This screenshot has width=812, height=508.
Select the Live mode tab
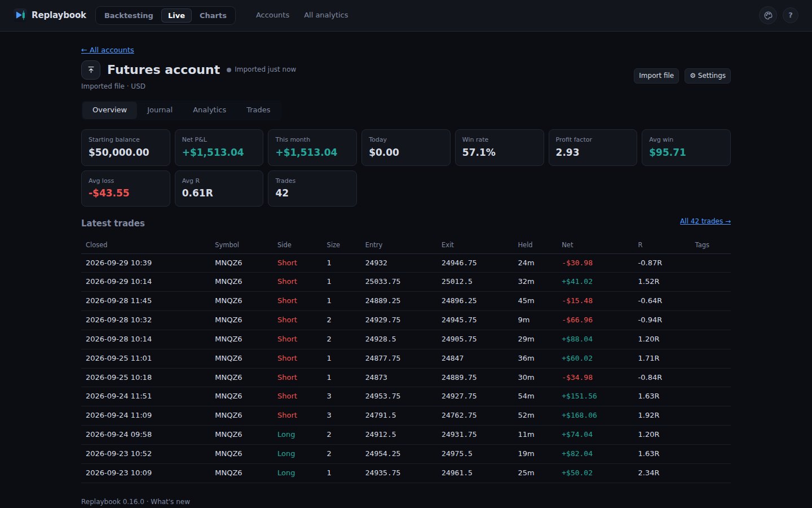click(x=176, y=15)
